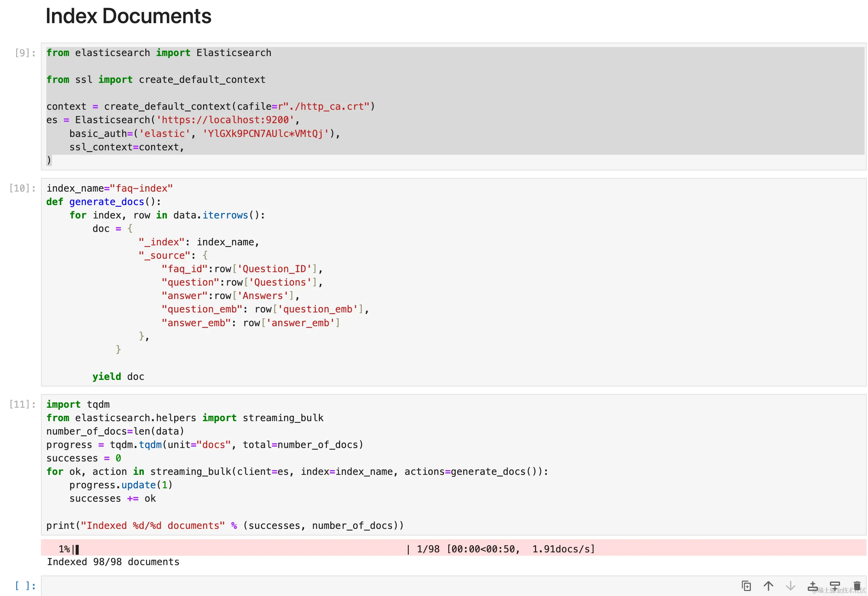Select the cell [9] prompt label

coord(25,53)
